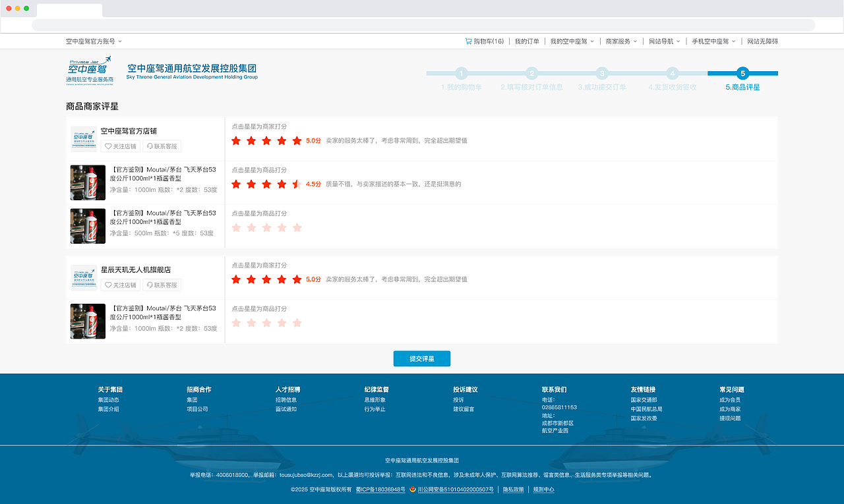844x504 pixels.
Task: Rate the 500lm 瓶数*5 product one star
Action: [236, 227]
